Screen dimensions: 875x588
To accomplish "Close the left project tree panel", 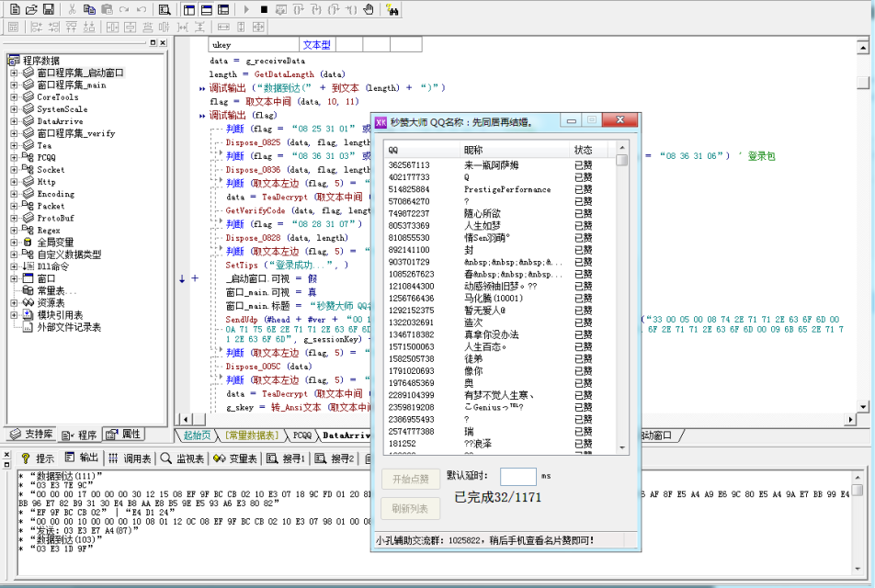I will tap(163, 42).
